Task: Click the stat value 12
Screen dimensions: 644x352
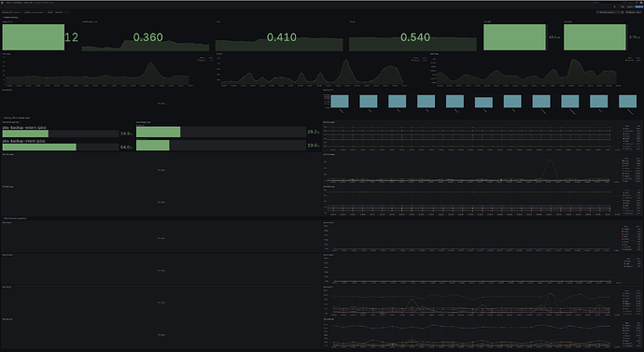Action: pos(71,37)
